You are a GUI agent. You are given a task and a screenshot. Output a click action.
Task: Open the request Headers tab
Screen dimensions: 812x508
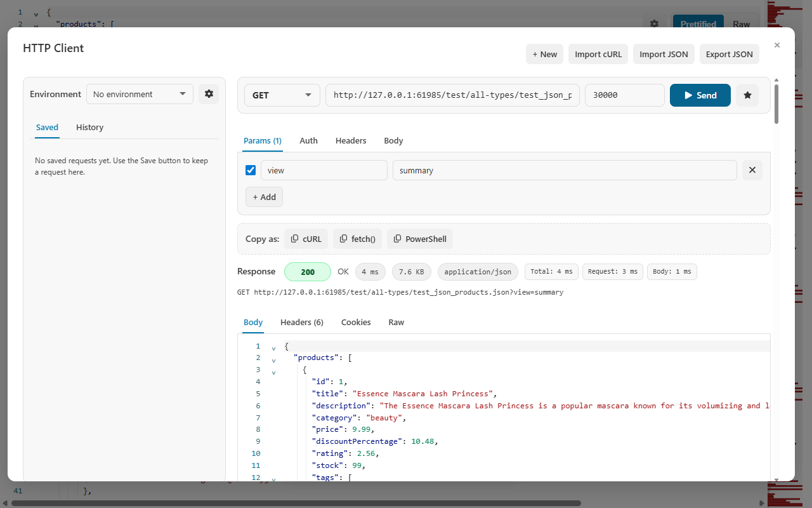click(x=351, y=141)
